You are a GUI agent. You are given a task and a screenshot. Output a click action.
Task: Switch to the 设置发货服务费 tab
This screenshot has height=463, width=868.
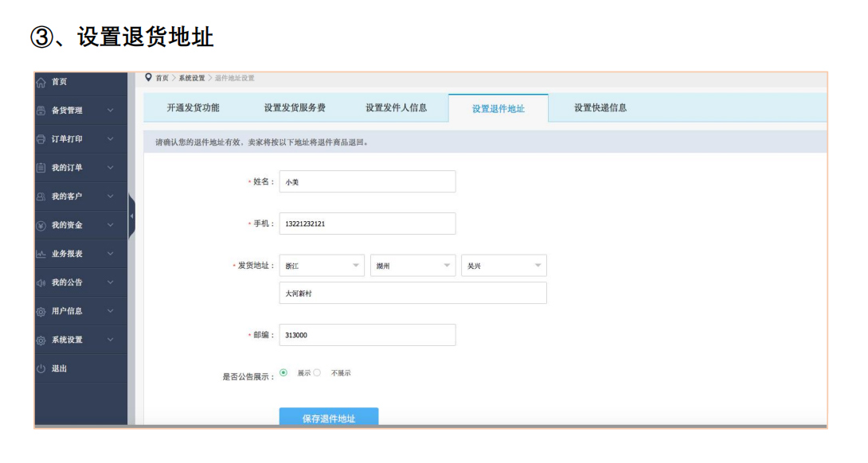click(x=295, y=108)
